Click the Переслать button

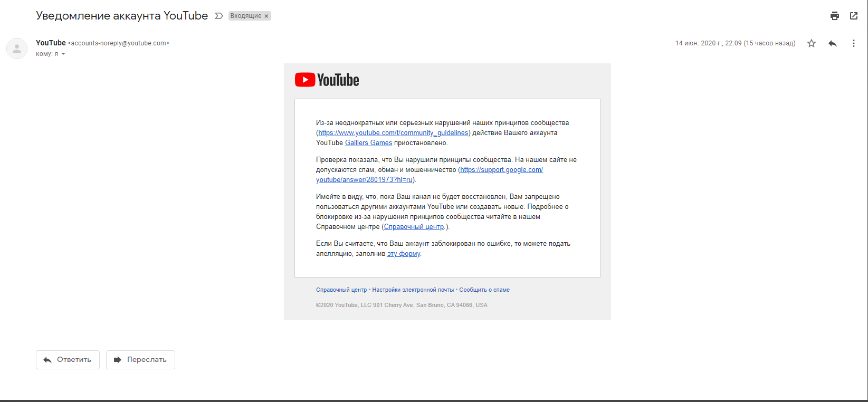140,360
